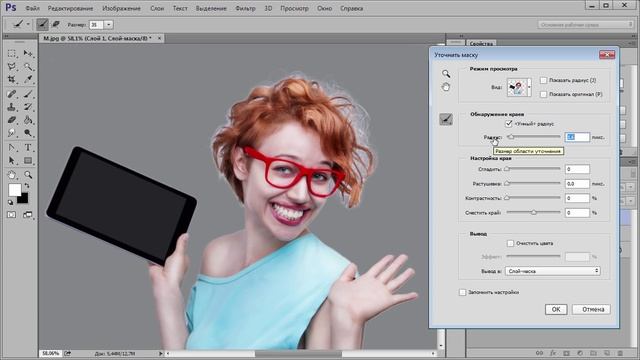
Task: Select the Move tool
Action: (28, 53)
